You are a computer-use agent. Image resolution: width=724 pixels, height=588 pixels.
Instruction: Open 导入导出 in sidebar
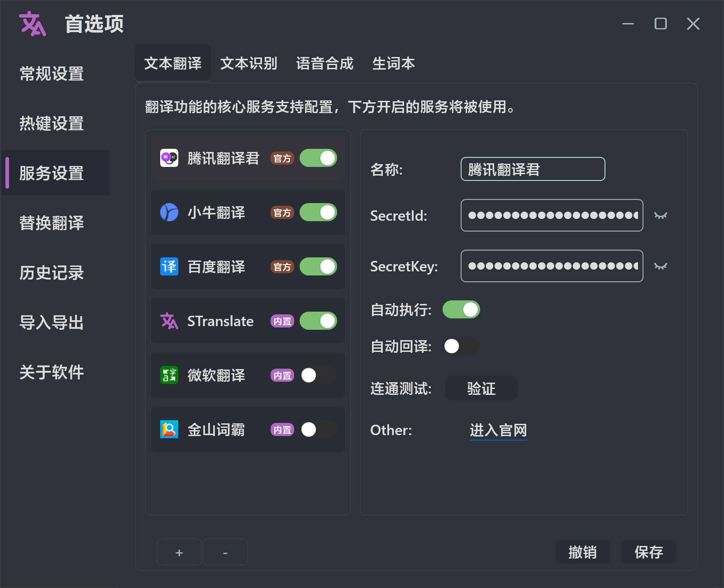coord(55,322)
